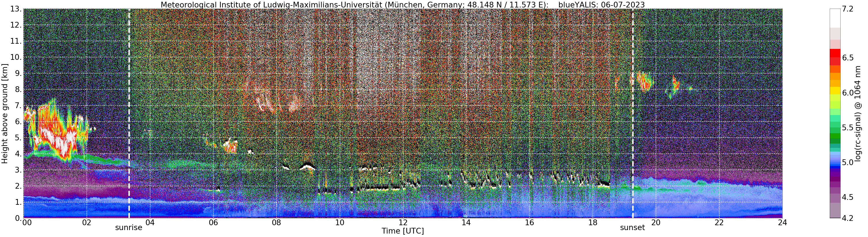Click the '10' time tick label

click(340, 223)
